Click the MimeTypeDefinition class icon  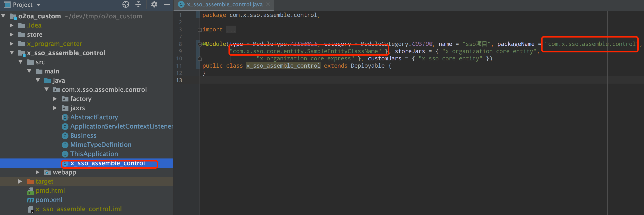click(x=65, y=145)
